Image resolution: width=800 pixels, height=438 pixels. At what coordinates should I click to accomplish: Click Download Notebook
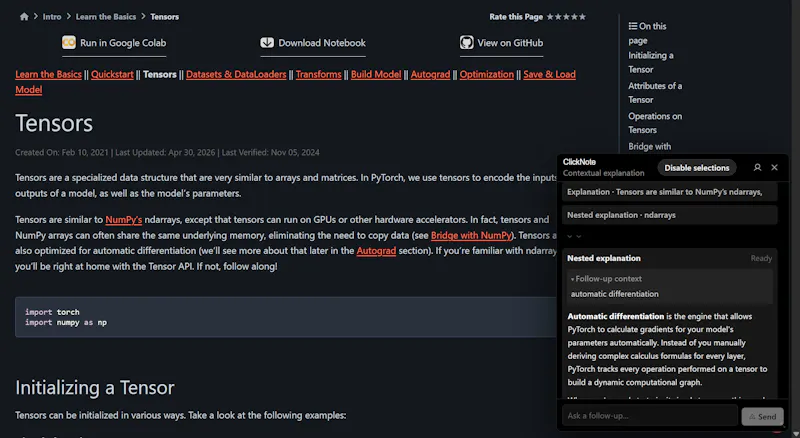pyautogui.click(x=313, y=43)
